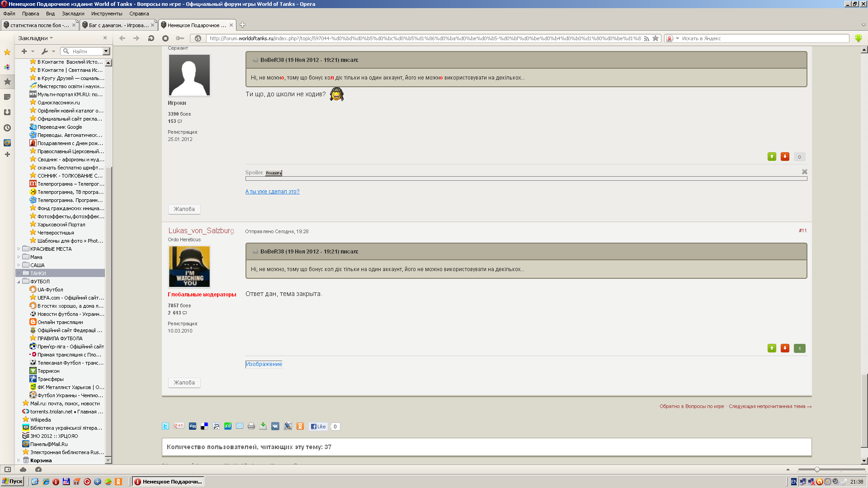Open the Notes panel in the sidebar
The width and height of the screenshot is (868, 488).
(x=7, y=97)
